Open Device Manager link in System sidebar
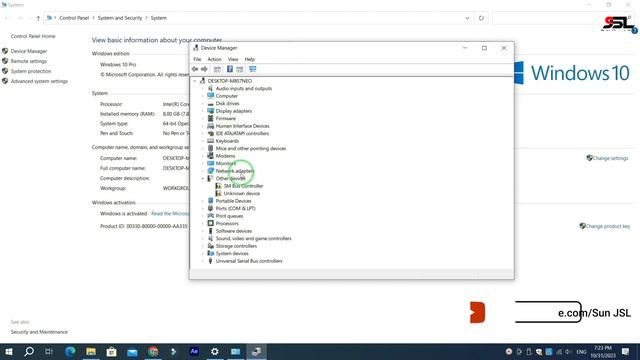The width and height of the screenshot is (640, 360). 29,51
